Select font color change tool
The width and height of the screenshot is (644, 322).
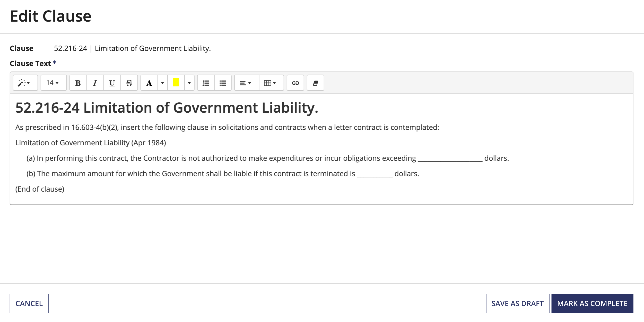(x=149, y=83)
